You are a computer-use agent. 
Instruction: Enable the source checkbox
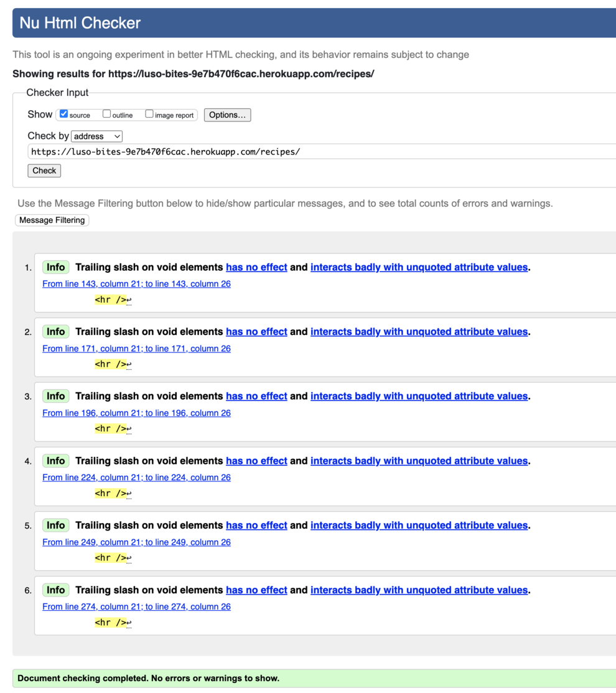(63, 114)
